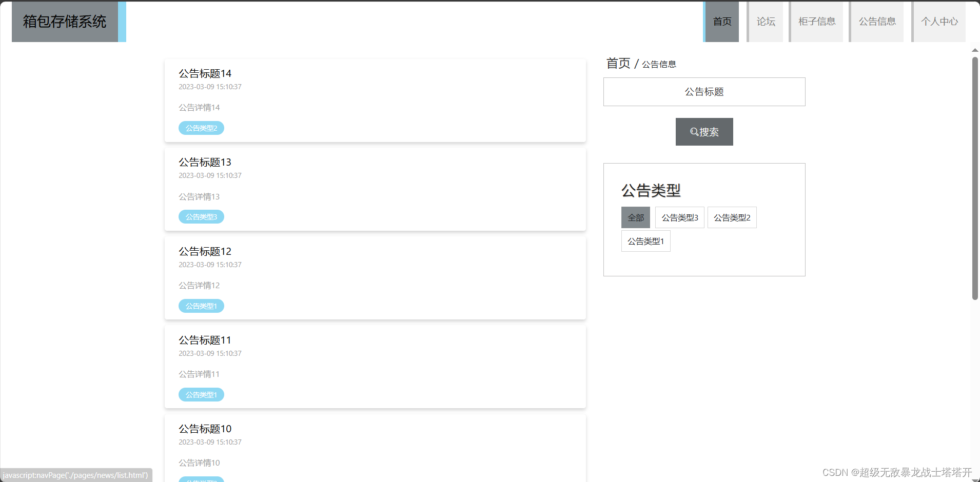
Task: Click the 搜索 button with the magnifier
Action: (704, 132)
